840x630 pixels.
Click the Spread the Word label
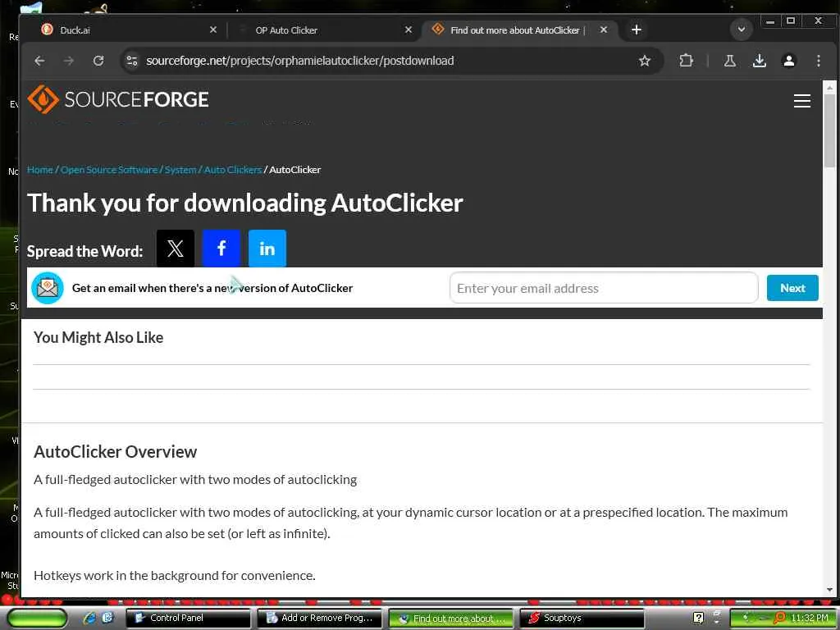84,251
